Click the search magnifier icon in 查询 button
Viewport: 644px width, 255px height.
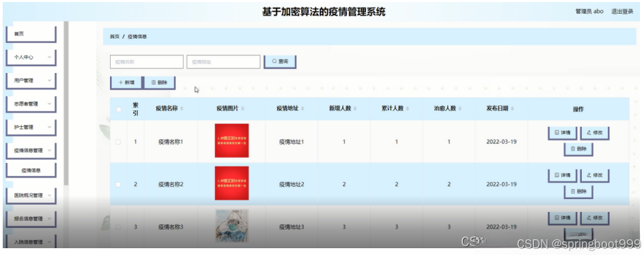(275, 61)
